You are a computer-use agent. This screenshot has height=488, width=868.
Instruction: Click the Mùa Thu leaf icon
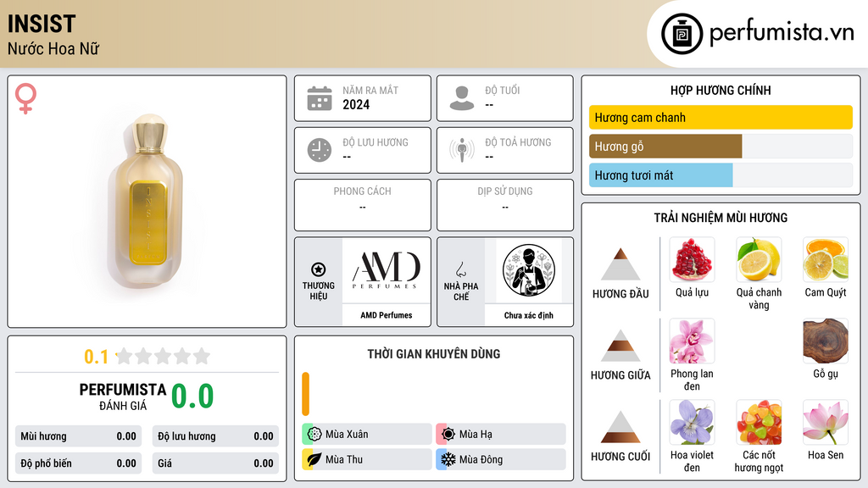click(x=314, y=459)
